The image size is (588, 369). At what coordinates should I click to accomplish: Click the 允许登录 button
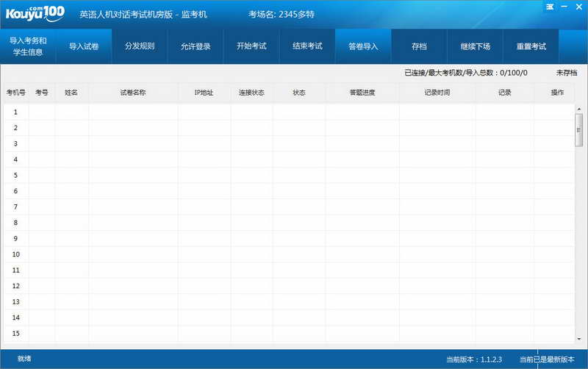tap(196, 46)
